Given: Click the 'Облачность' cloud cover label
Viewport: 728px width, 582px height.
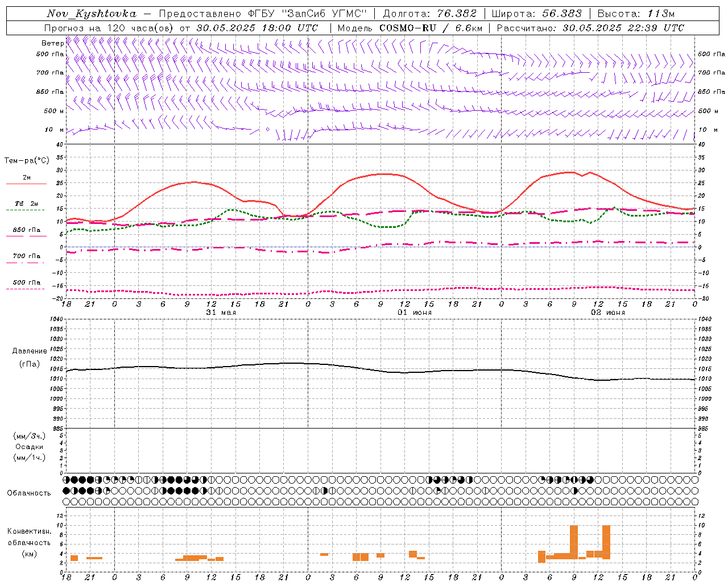Looking at the screenshot, I should coord(29,493).
